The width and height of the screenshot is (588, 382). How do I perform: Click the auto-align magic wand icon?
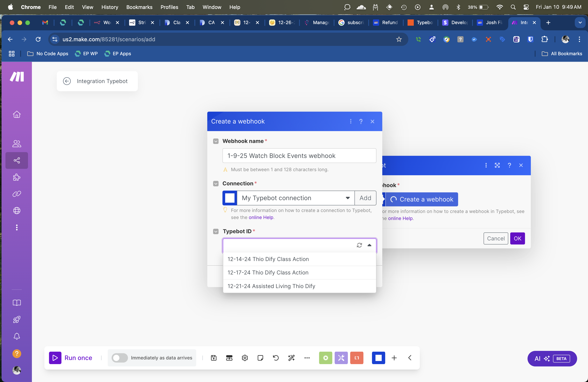(x=291, y=358)
